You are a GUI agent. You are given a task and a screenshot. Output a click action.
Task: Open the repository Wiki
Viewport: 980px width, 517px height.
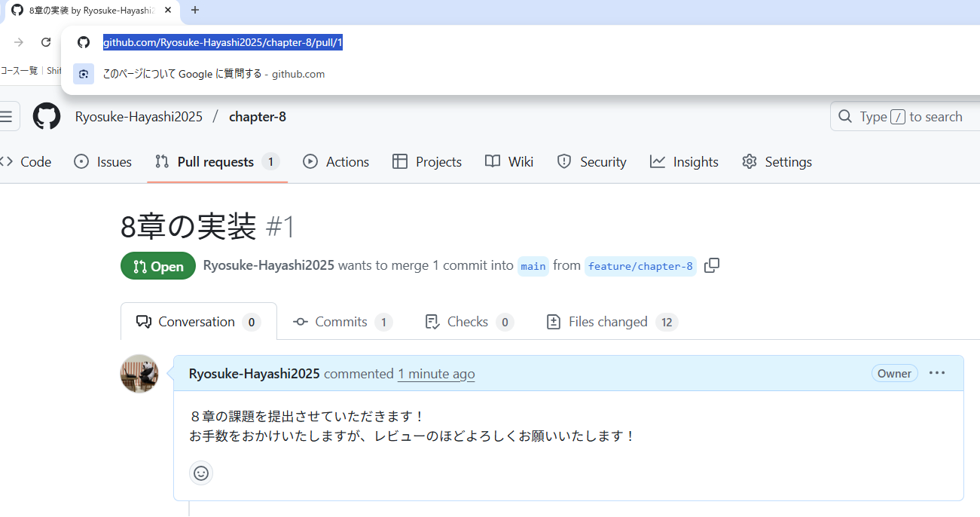pos(509,161)
